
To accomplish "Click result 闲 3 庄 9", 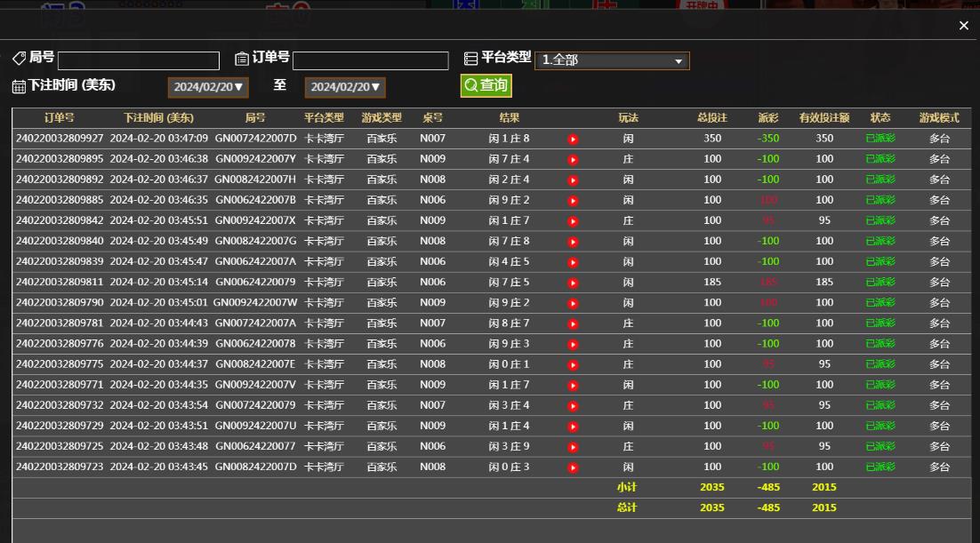I will pos(509,447).
